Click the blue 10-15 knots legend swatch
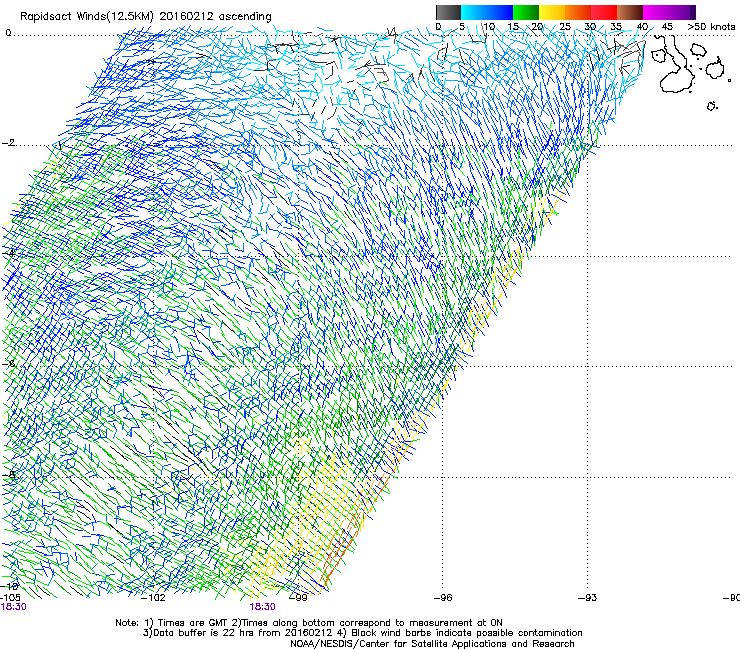 (x=500, y=12)
